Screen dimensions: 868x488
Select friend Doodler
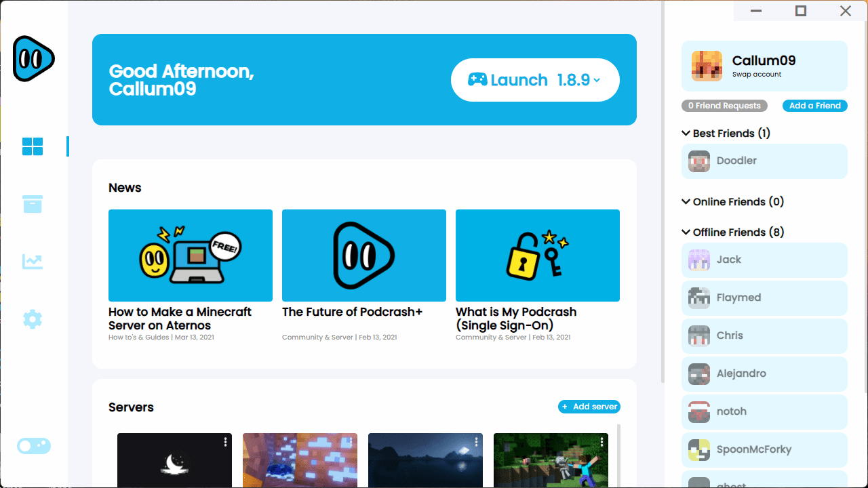764,161
